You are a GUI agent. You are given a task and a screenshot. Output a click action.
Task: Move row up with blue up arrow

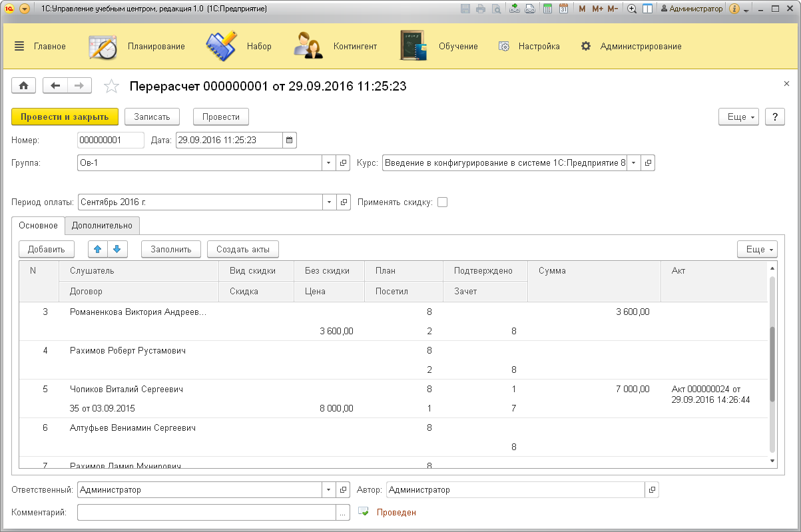pyautogui.click(x=98, y=249)
